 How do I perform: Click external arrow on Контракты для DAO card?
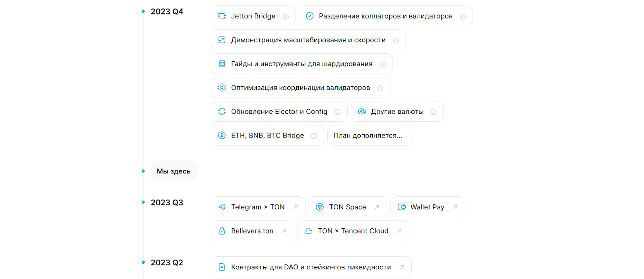pos(401,267)
